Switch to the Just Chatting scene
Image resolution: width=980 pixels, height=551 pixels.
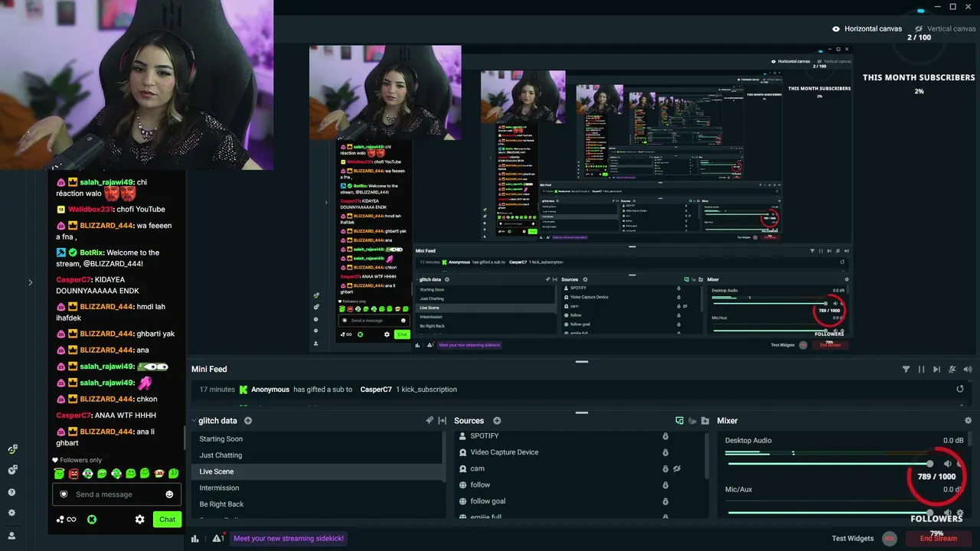coord(317,455)
